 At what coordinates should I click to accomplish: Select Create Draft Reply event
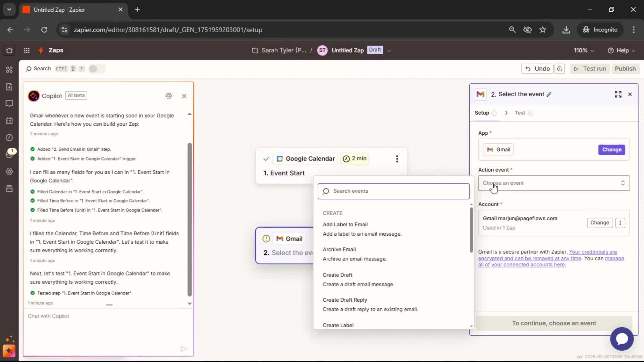tap(393, 305)
